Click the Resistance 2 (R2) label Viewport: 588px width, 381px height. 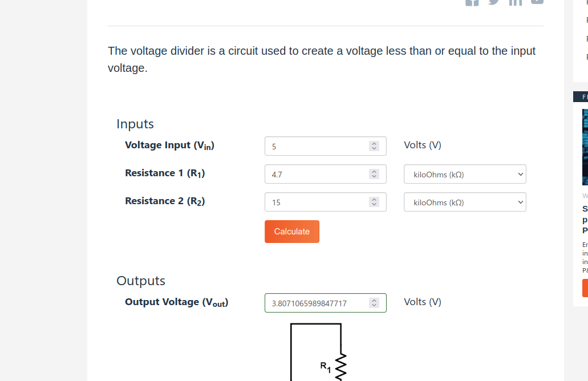pyautogui.click(x=165, y=201)
